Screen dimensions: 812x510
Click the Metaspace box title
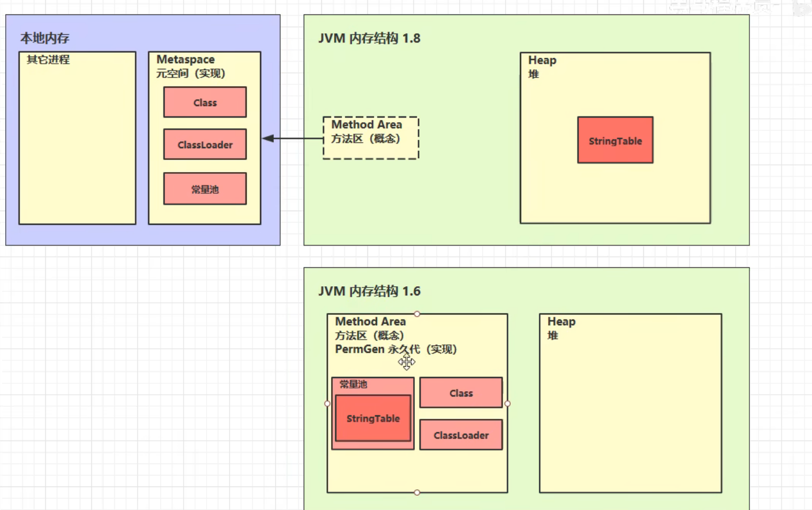pos(185,60)
